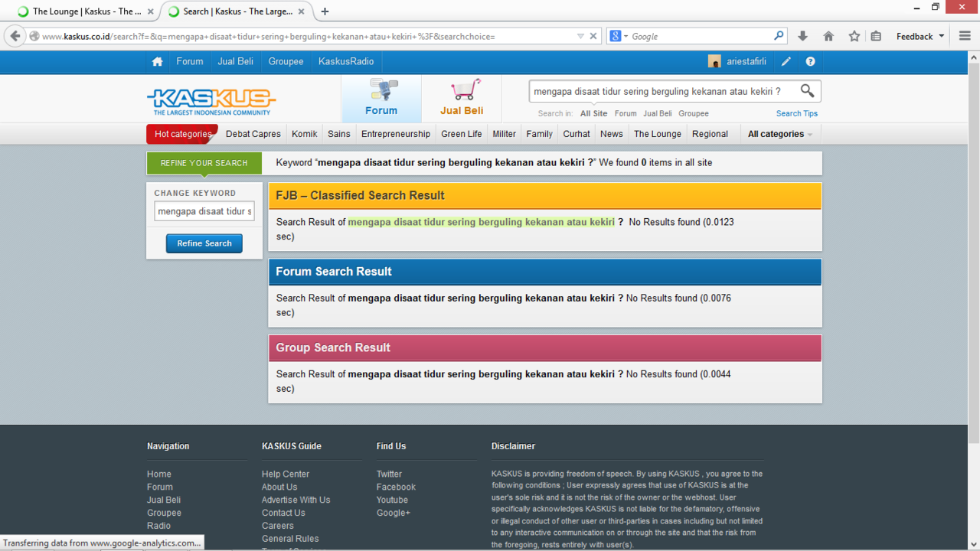Click the magnifier in the Google search box
This screenshot has height=551, width=980.
[x=779, y=36]
